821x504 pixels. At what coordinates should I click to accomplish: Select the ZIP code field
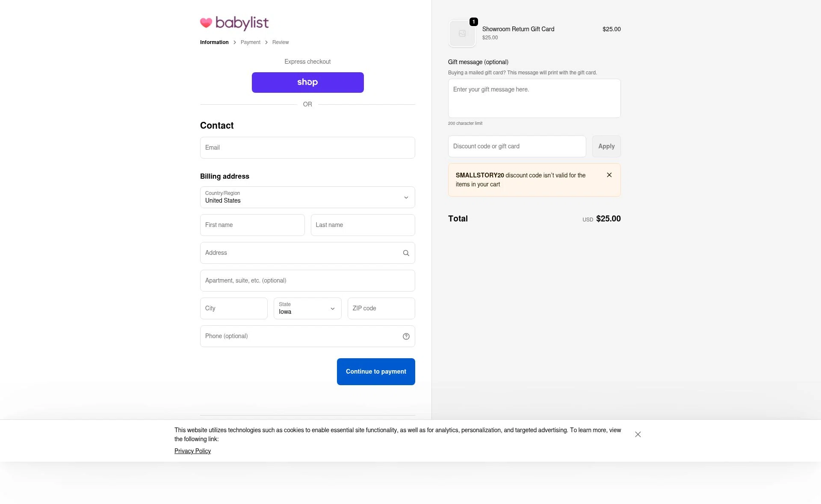(x=381, y=309)
